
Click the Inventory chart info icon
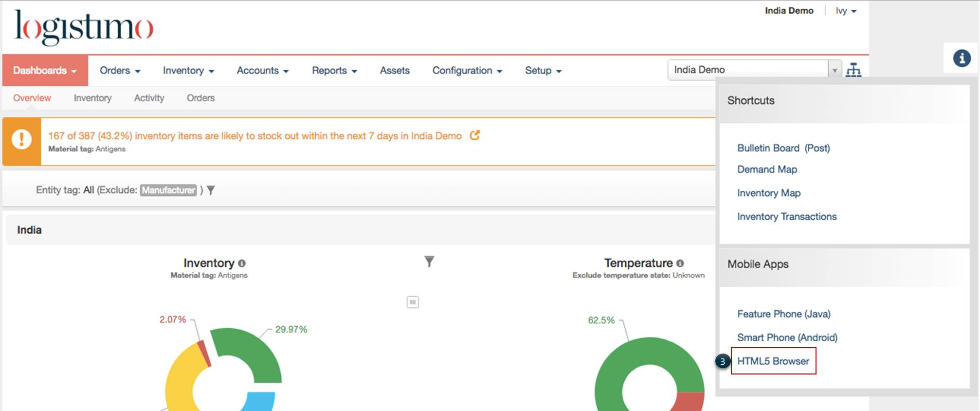242,263
